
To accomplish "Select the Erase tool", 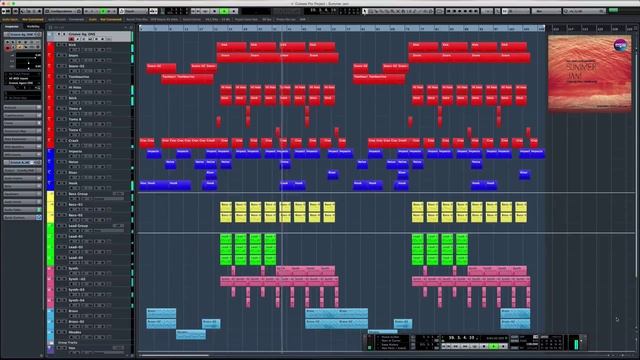I will [387, 11].
